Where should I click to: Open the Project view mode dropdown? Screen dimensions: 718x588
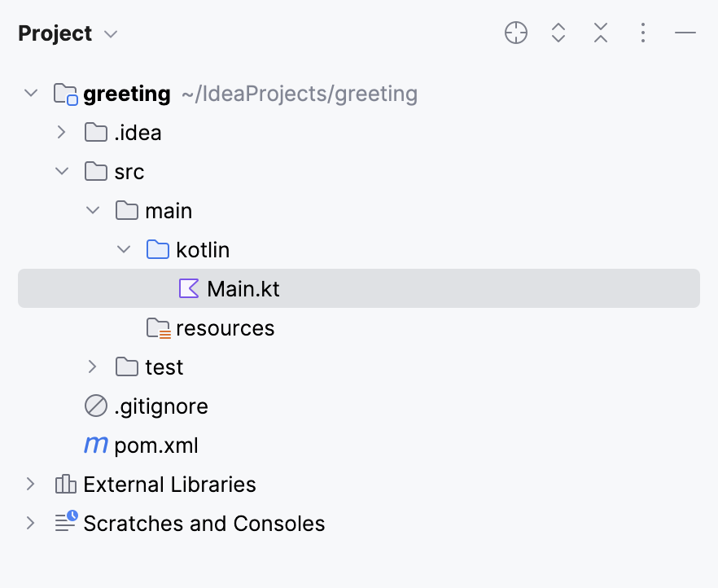tap(112, 33)
